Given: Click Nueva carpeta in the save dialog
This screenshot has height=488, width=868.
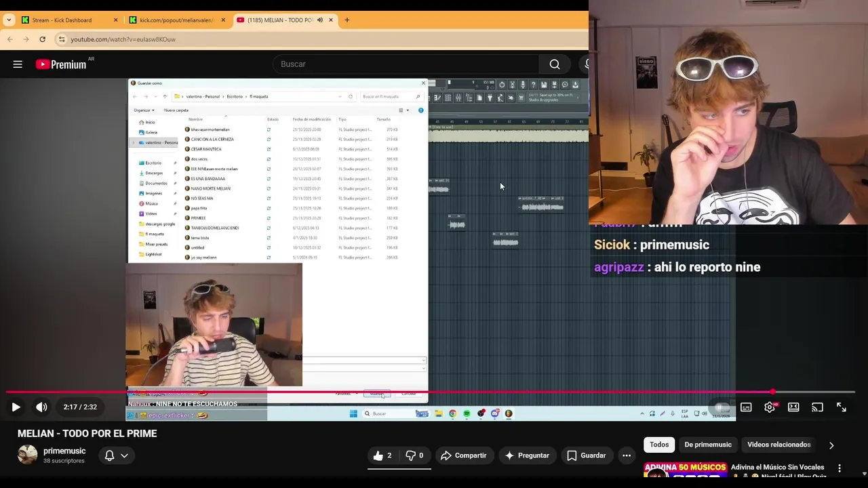Looking at the screenshot, I should tap(176, 110).
